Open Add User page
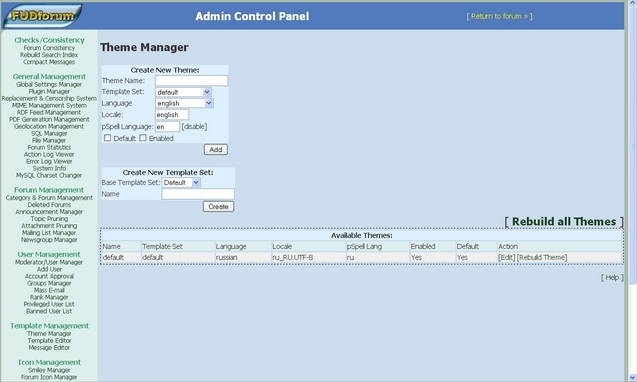This screenshot has width=637, height=382. pos(49,269)
